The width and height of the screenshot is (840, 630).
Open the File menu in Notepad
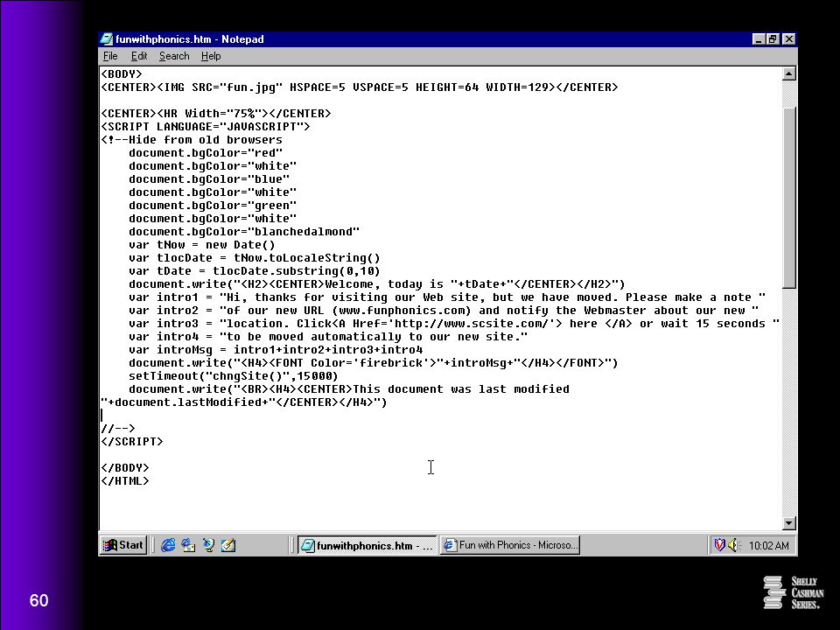tap(110, 56)
